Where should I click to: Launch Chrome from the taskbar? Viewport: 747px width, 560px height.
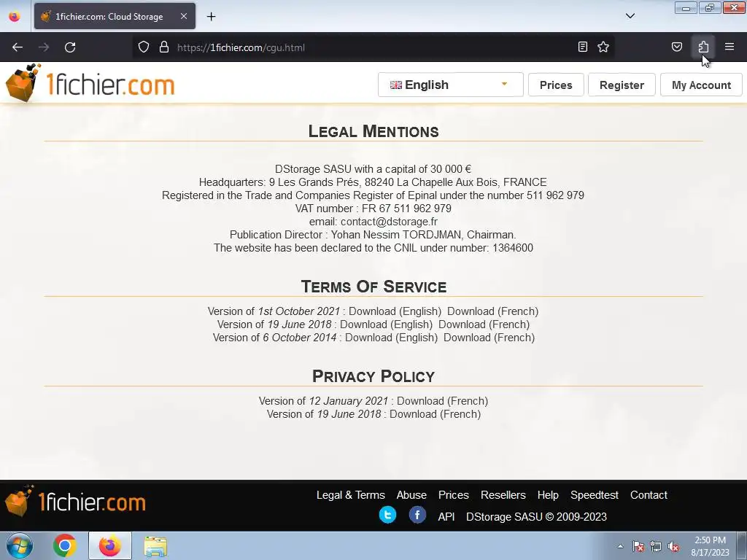click(65, 545)
